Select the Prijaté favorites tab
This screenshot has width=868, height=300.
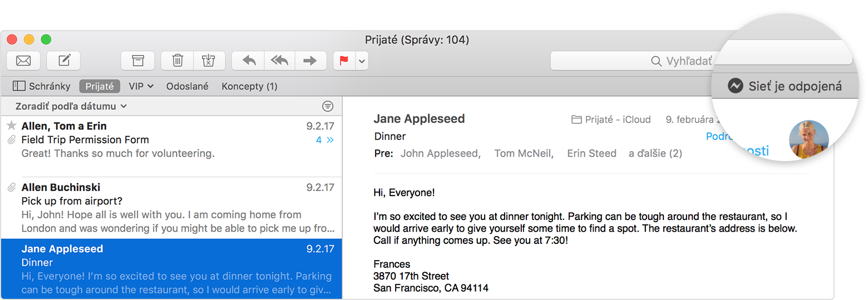pyautogui.click(x=100, y=86)
